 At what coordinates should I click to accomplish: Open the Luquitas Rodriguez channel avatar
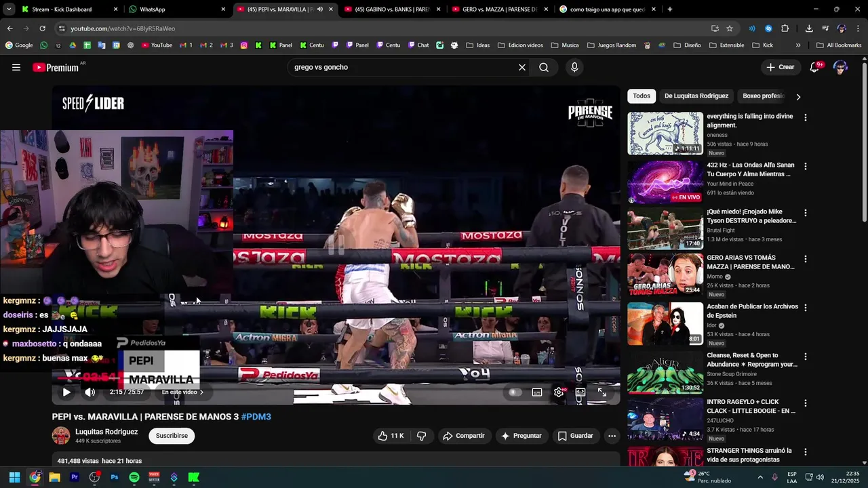pyautogui.click(x=61, y=436)
